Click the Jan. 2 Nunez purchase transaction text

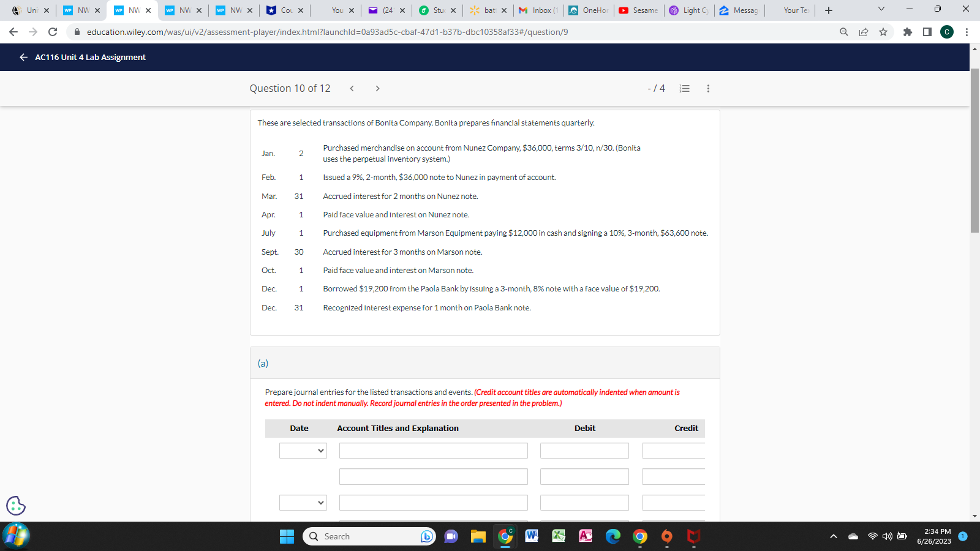coord(482,153)
